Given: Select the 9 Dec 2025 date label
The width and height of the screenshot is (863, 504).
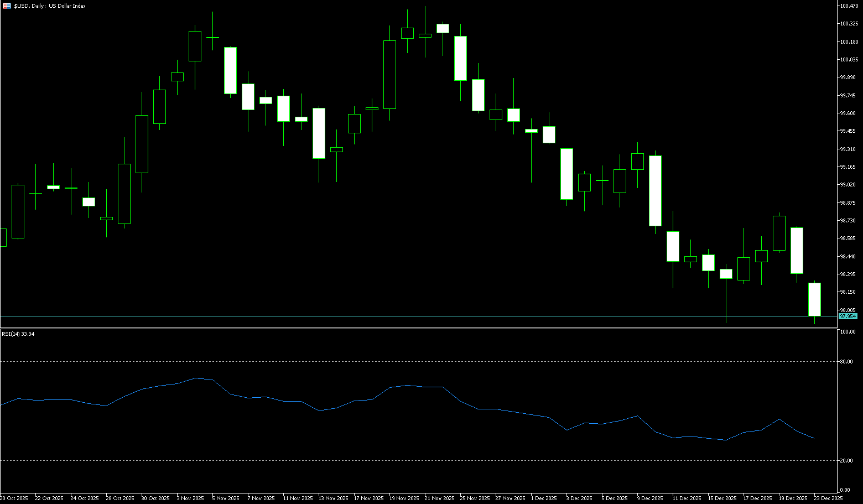Looking at the screenshot, I should point(649,498).
